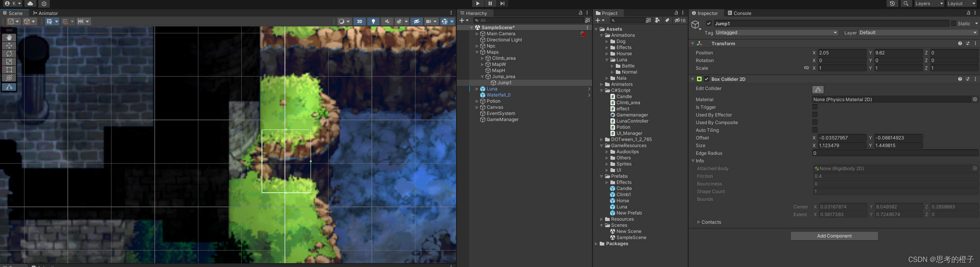Screen dimensions: 980x267
Task: Open the account K dropdown
Action: [13, 3]
